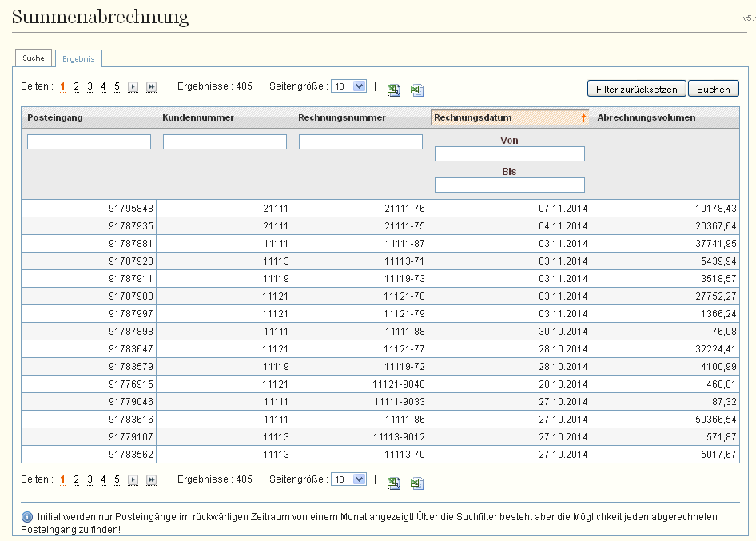Image resolution: width=756 pixels, height=541 pixels.
Task: Click Abrechnungsvolumen value 37741,95
Action: pos(716,244)
